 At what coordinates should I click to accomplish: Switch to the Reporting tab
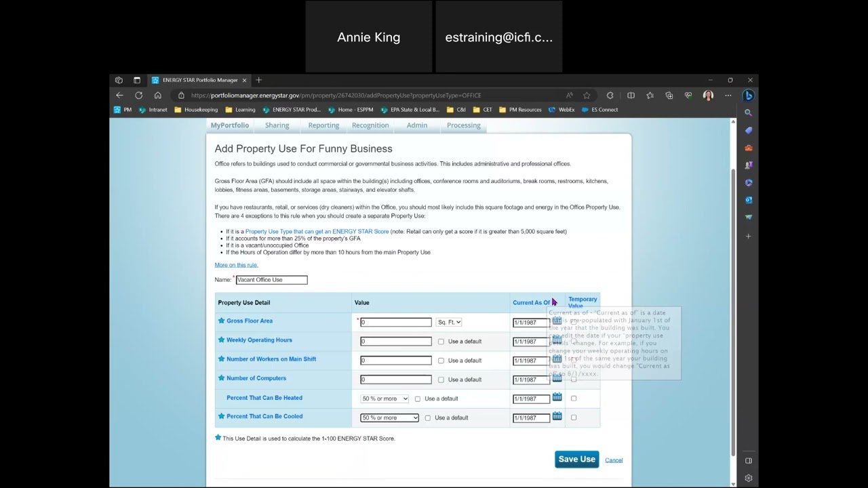click(x=323, y=125)
